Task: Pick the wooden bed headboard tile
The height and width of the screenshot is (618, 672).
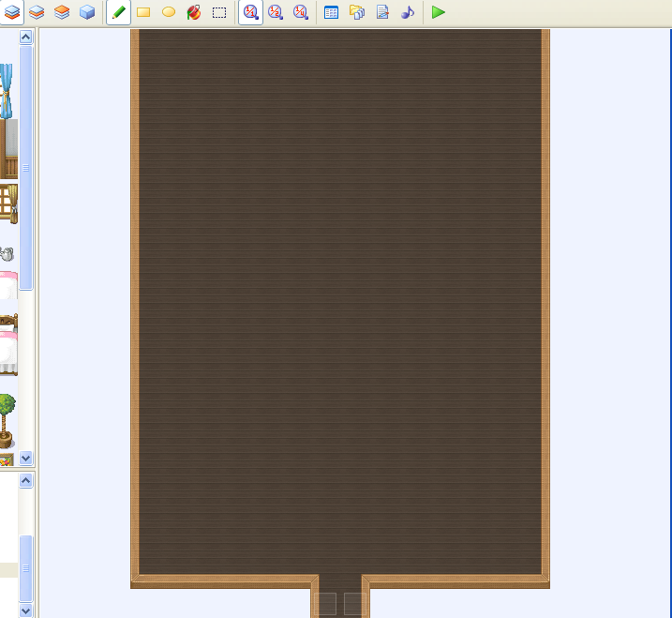Action: click(8, 322)
